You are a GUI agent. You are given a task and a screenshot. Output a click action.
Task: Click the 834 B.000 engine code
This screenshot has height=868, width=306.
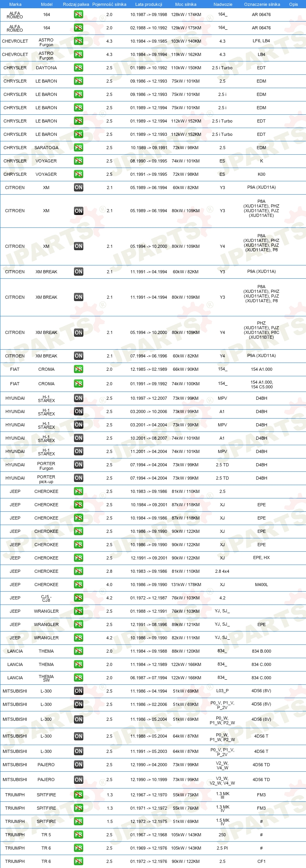(x=261, y=651)
